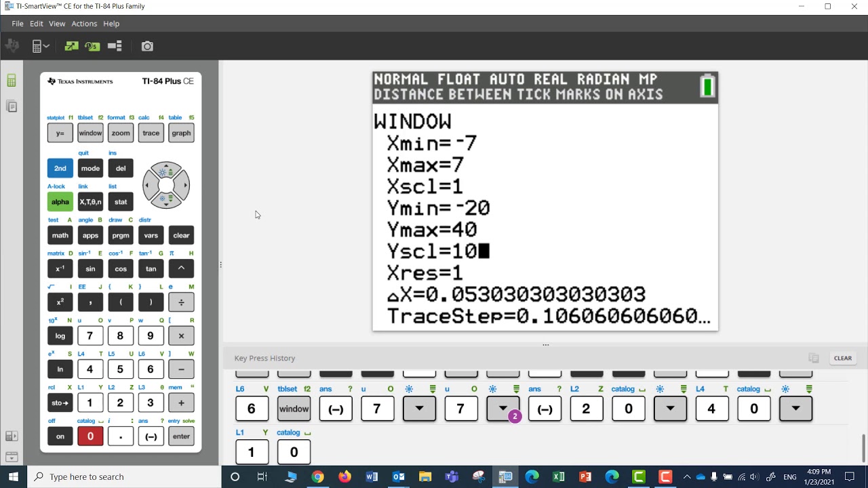The width and height of the screenshot is (868, 488).
Task: Open Microsoft Word from the taskbar
Action: 372,476
